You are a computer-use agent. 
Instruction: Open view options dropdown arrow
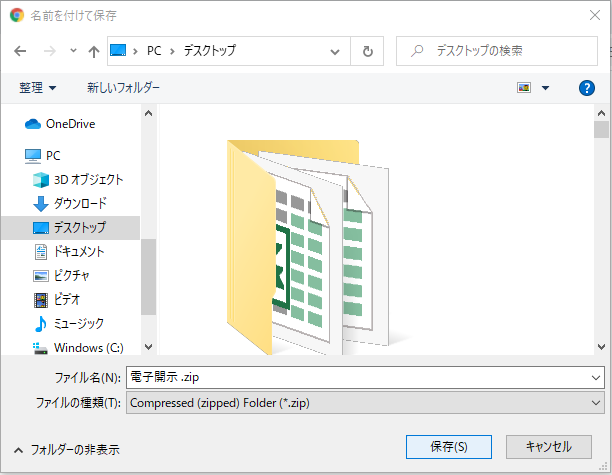pyautogui.click(x=545, y=88)
